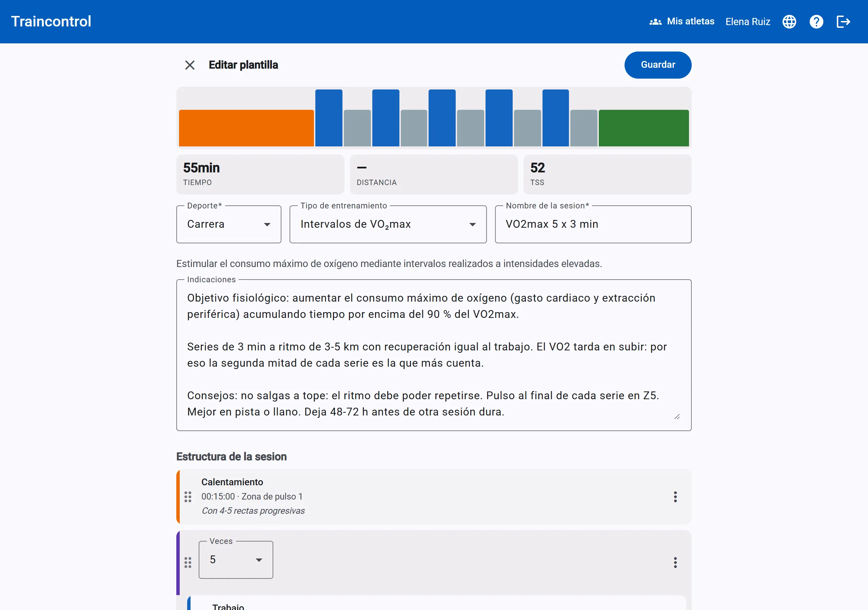Open the Calentamiento more options menu
The width and height of the screenshot is (868, 610).
[x=675, y=496]
